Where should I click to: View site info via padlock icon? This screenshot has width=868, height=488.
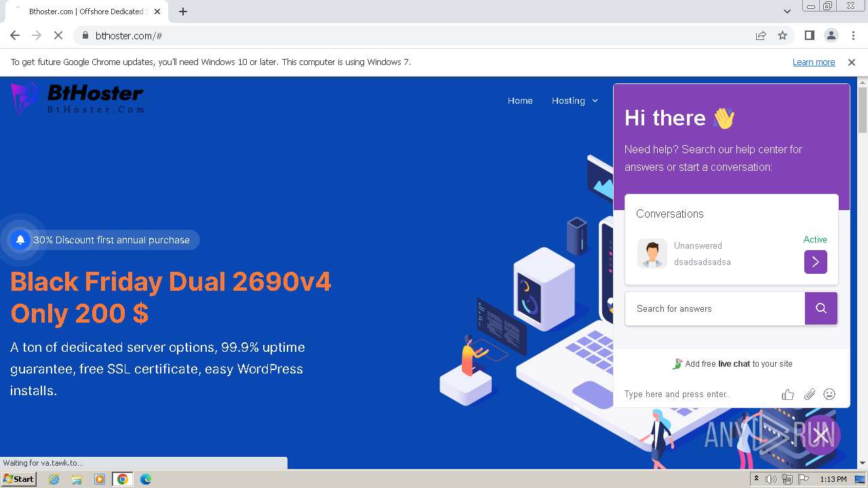pos(85,35)
